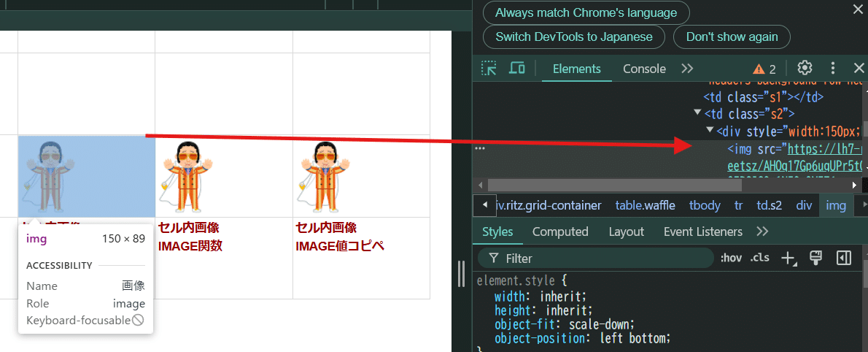Screen dimensions: 868x352
Task: Select tbody in breadcrumb
Action: pyautogui.click(x=705, y=206)
